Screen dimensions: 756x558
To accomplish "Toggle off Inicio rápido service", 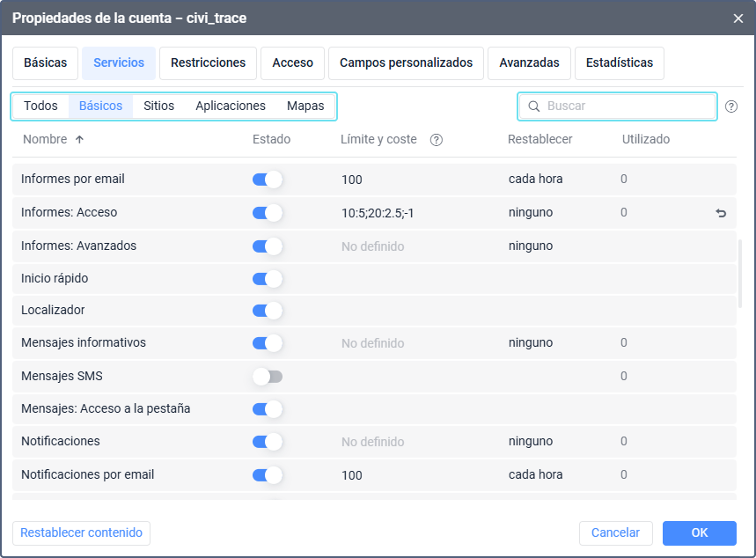I will (268, 279).
